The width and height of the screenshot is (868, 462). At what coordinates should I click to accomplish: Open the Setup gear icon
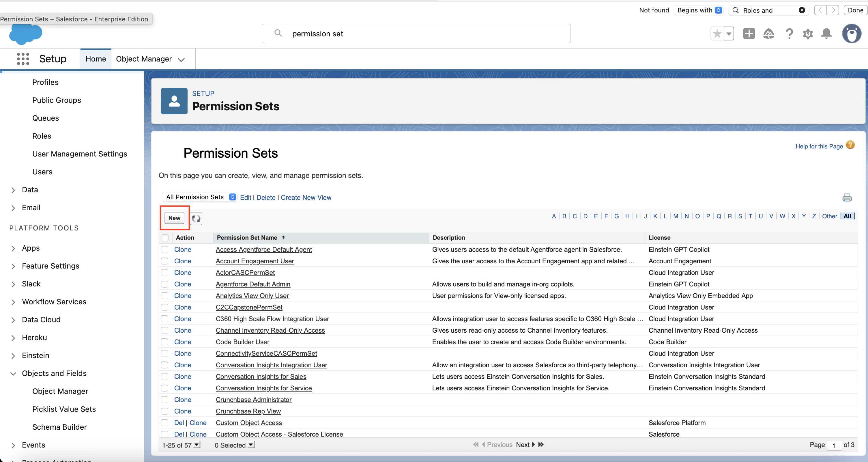coord(808,34)
